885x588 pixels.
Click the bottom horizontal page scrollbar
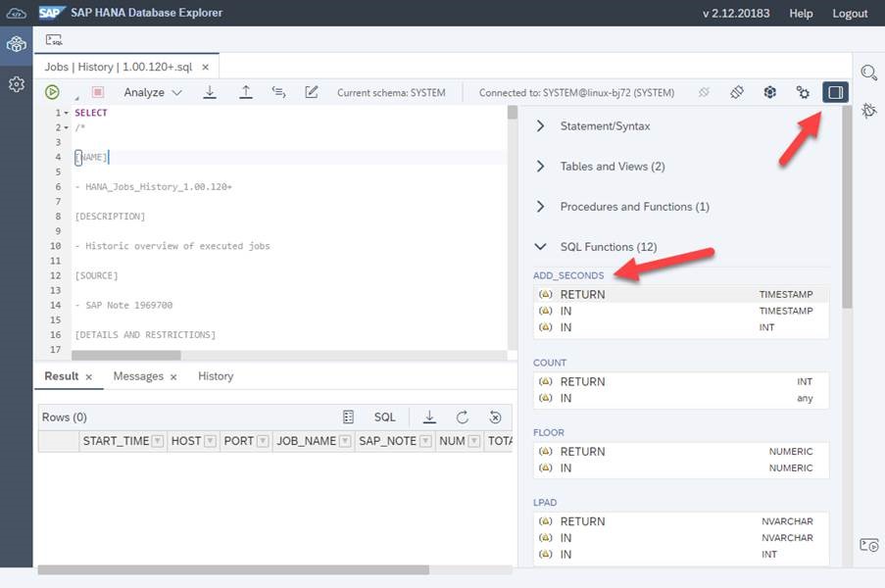coord(233,570)
